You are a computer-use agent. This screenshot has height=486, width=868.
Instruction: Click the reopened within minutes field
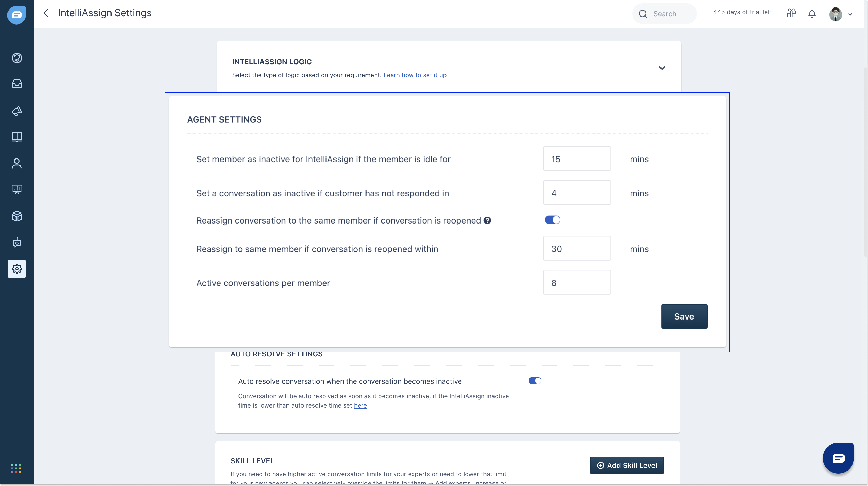coord(577,248)
